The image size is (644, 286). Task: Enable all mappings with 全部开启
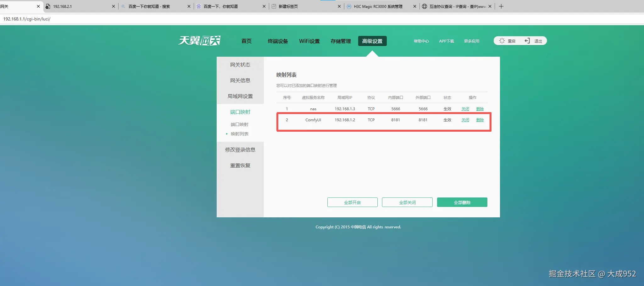[352, 202]
